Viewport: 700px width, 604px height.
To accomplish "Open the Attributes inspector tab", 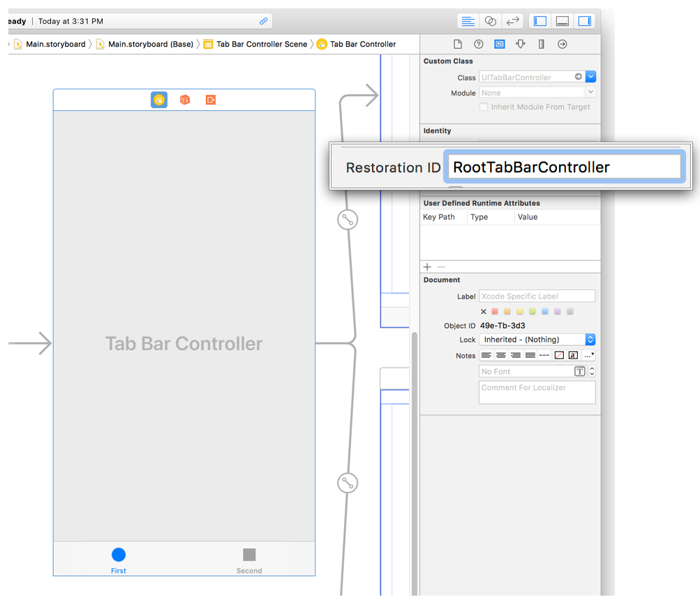I will point(521,44).
